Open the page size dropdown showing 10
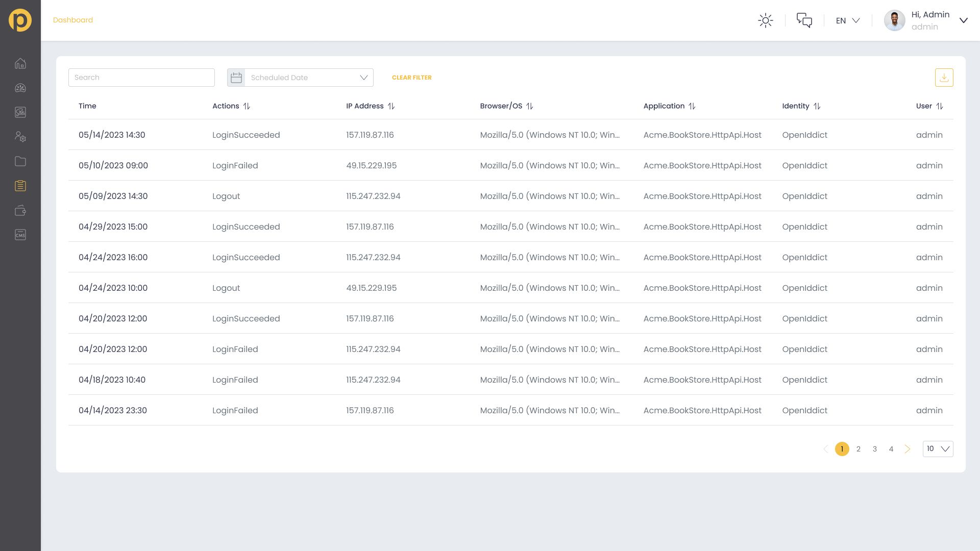This screenshot has width=980, height=551. click(938, 449)
